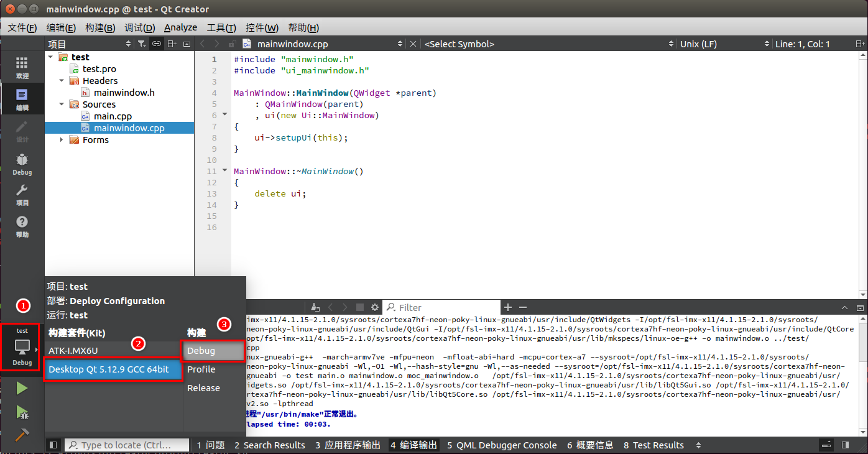Open compile output settings gear
This screenshot has height=454, width=868.
[x=374, y=307]
